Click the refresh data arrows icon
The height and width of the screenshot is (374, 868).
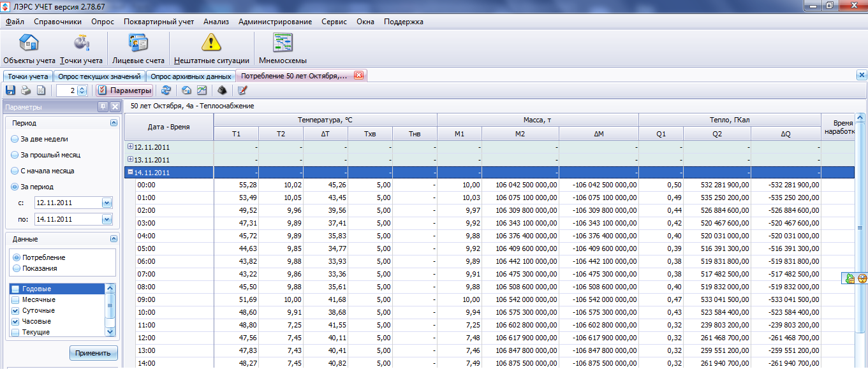(x=166, y=90)
